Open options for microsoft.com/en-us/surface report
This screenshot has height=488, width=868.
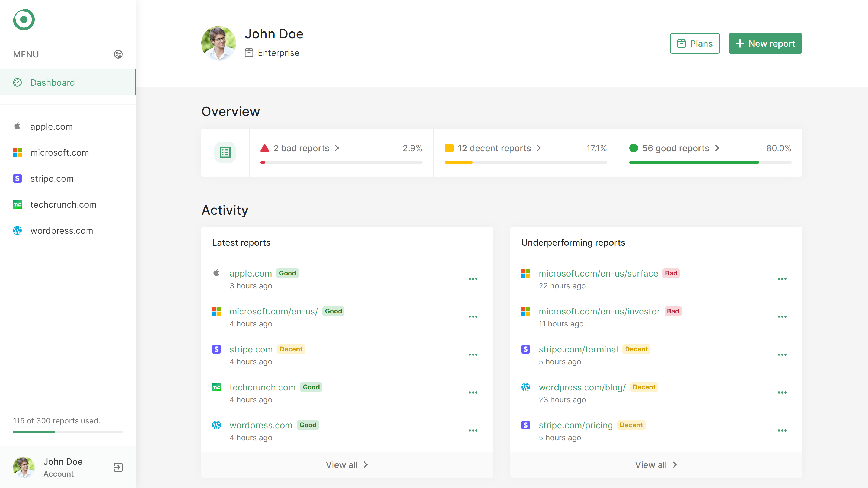point(782,278)
